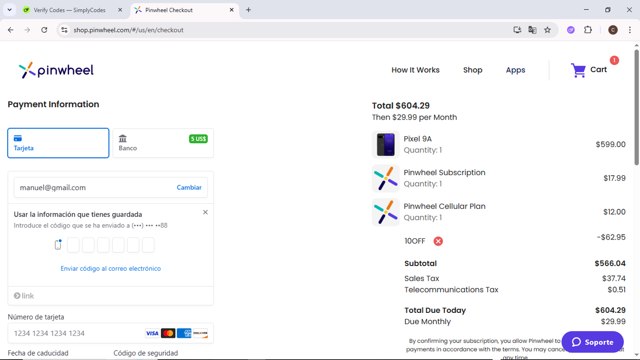The width and height of the screenshot is (640, 360).
Task: Close the Pinwheel Checkout tab
Action: click(x=231, y=10)
